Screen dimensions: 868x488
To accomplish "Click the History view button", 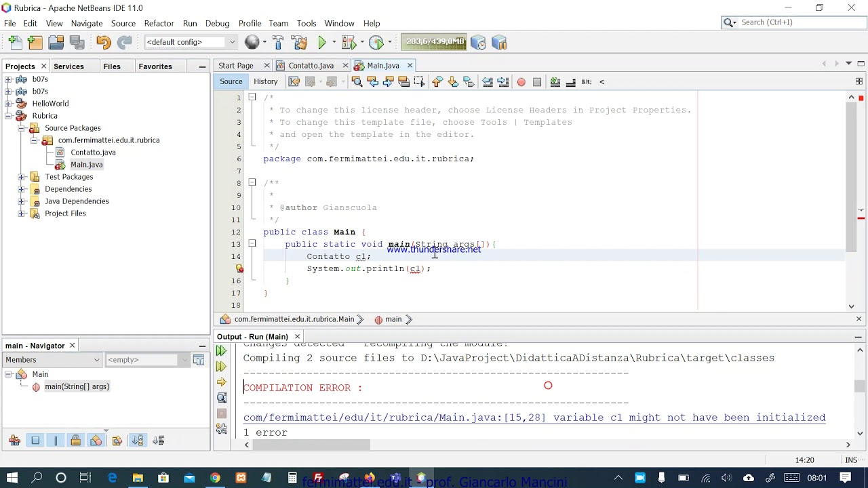I will 266,81.
